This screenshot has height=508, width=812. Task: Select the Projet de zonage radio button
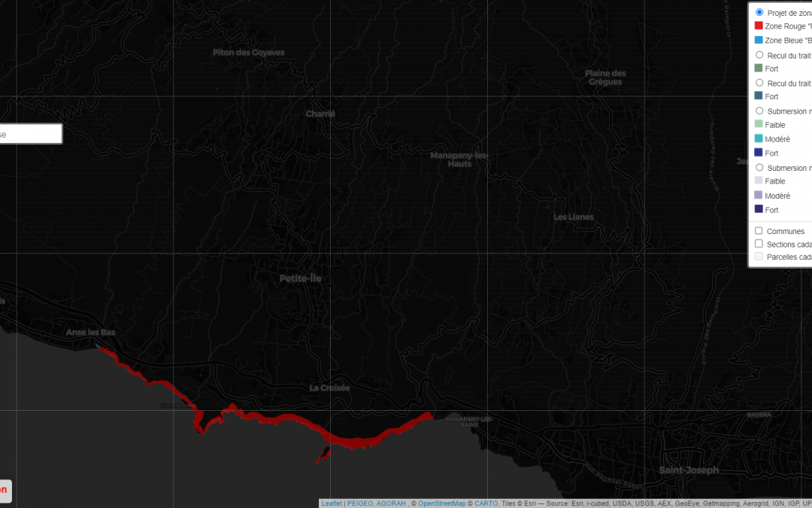[759, 13]
